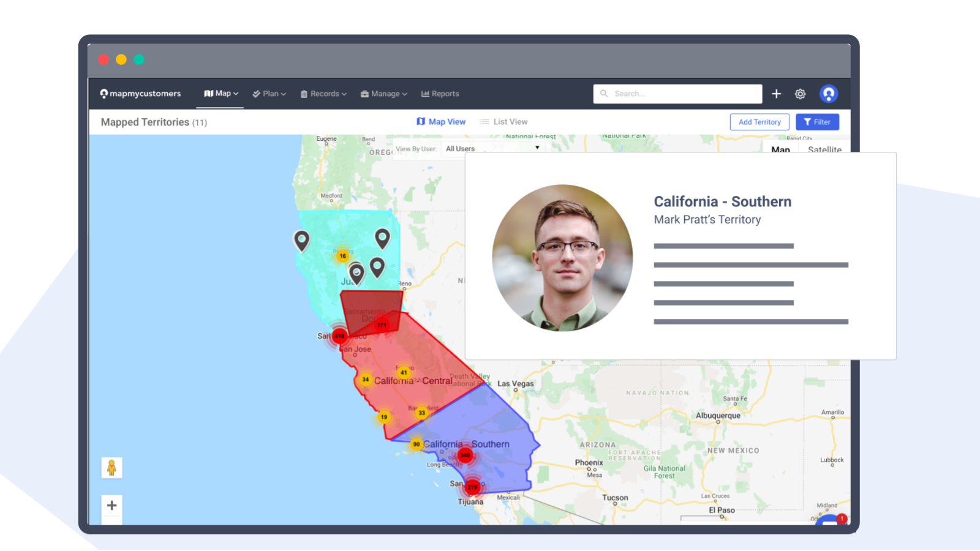The height and width of the screenshot is (551, 980).
Task: Click the yellow cluster marker 90
Action: (417, 444)
